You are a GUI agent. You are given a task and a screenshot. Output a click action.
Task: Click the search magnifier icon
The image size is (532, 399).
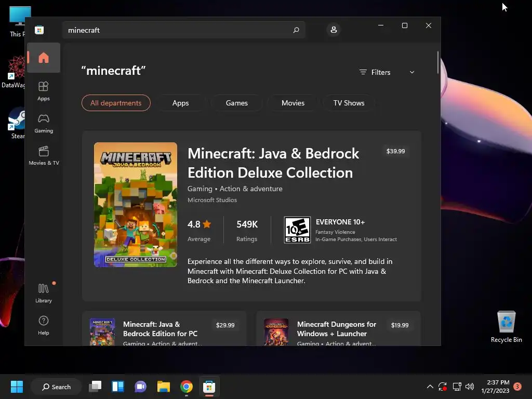296,30
